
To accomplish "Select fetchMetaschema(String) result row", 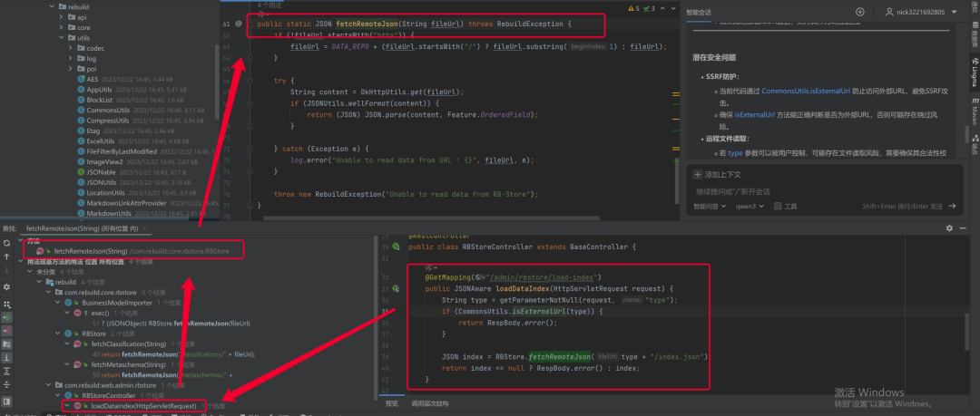I will [128, 364].
